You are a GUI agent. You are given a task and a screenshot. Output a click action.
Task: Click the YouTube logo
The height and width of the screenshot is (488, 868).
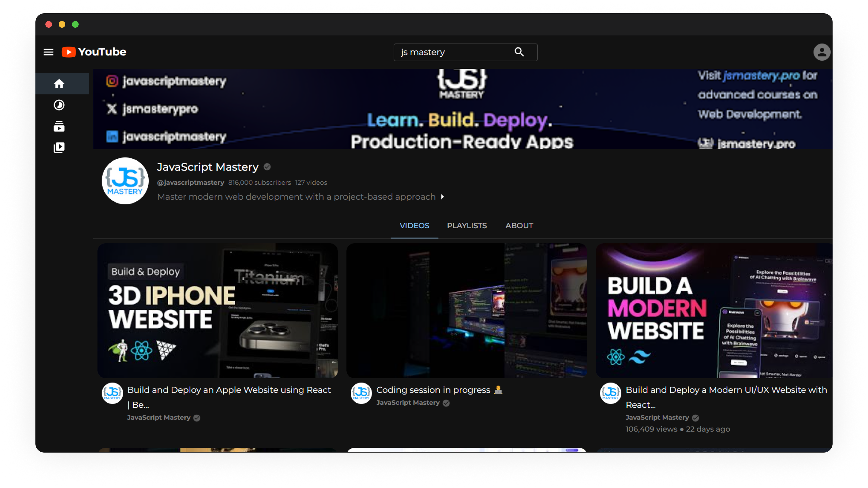(x=94, y=52)
